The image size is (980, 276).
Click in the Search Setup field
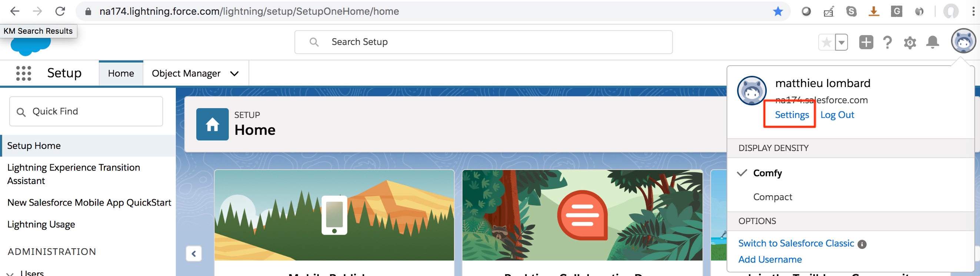[483, 42]
